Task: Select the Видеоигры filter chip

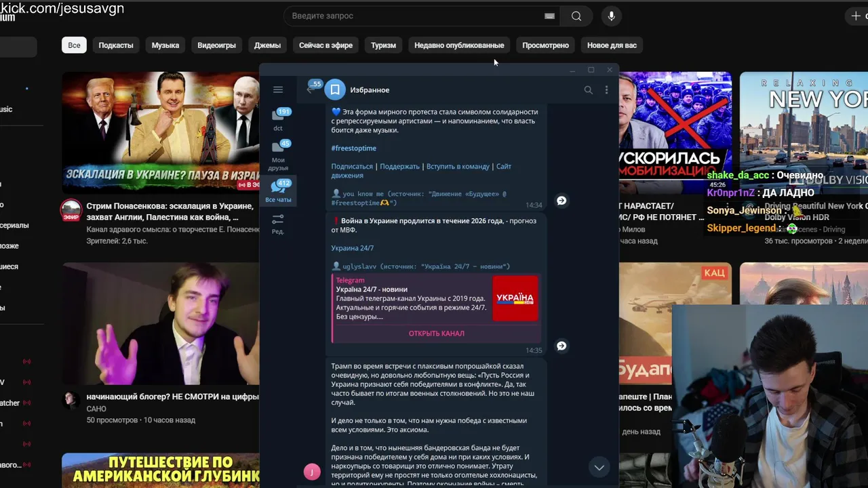Action: 217,45
